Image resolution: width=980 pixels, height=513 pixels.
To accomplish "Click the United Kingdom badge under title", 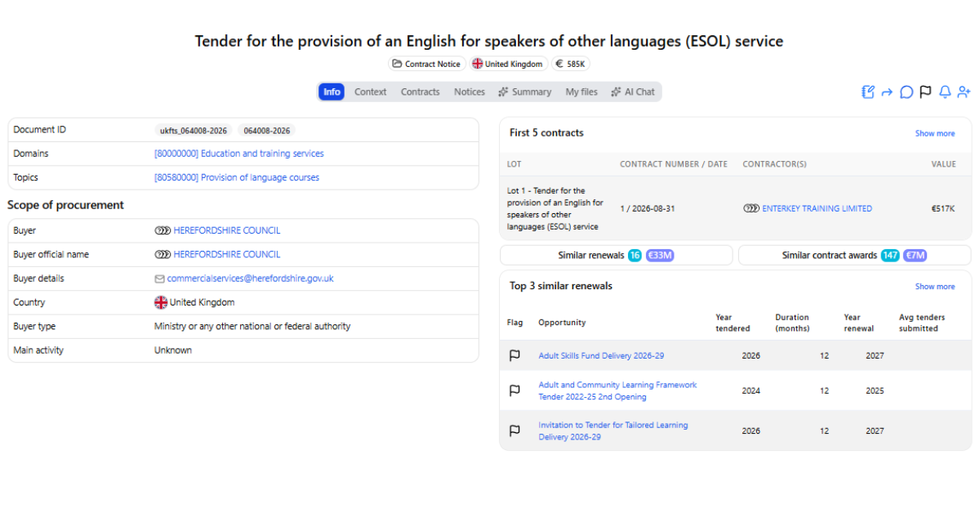I will pyautogui.click(x=507, y=64).
